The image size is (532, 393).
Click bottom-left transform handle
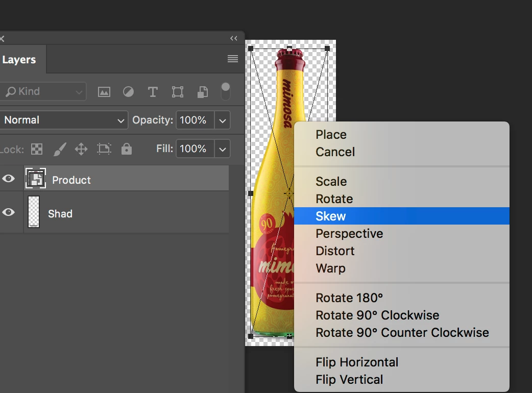[x=251, y=336]
